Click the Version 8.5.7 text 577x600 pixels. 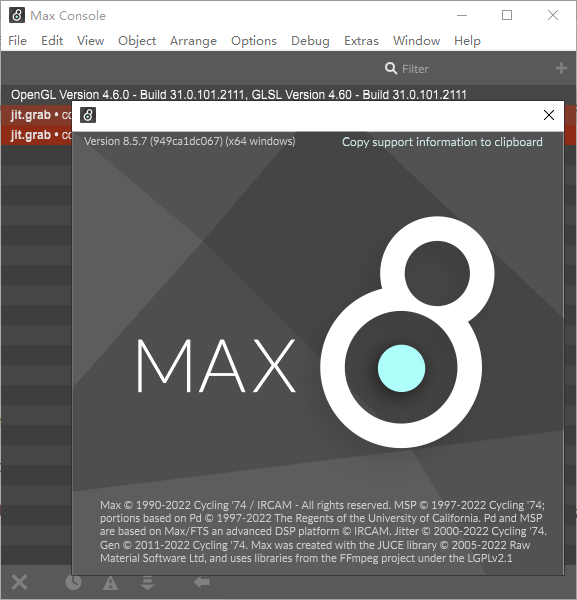click(189, 141)
